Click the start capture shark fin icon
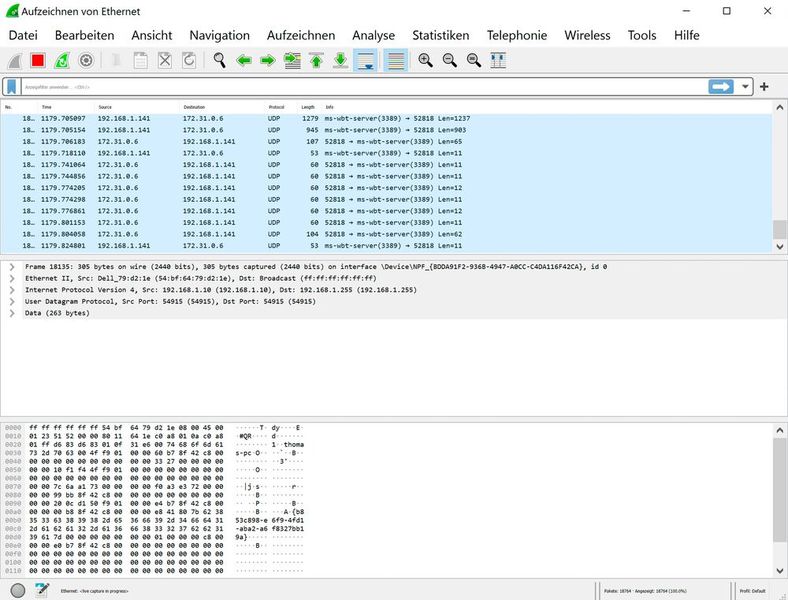The height and width of the screenshot is (600, 788). (15, 60)
